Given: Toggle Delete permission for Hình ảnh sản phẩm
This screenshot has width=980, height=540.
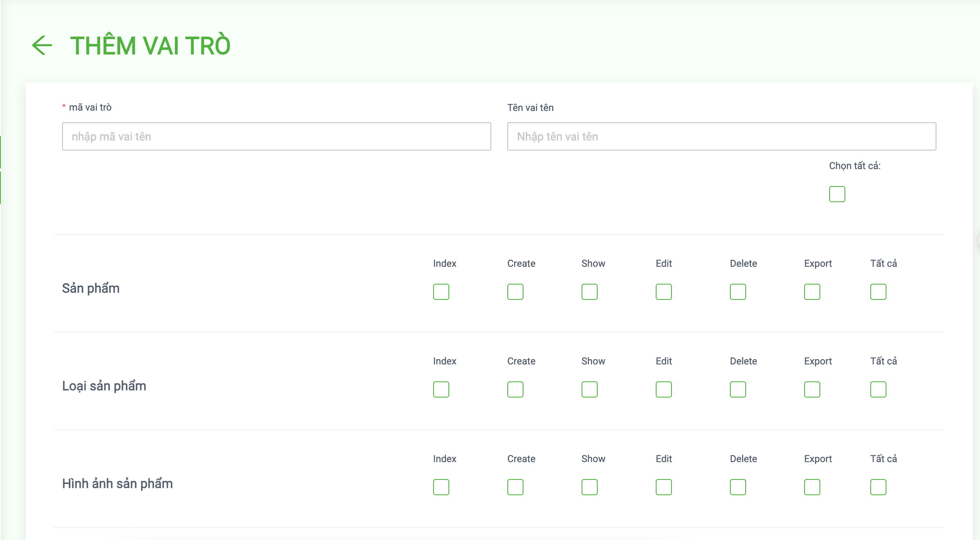Looking at the screenshot, I should click(x=738, y=487).
